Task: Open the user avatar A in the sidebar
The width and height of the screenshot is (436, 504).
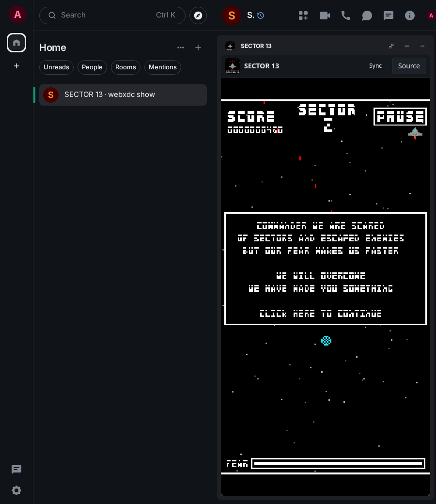Action: tap(17, 15)
